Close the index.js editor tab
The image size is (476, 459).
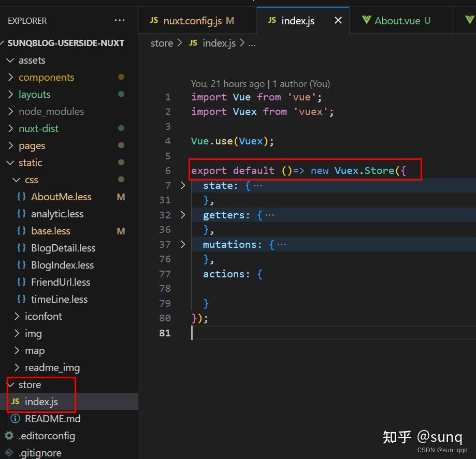pyautogui.click(x=338, y=20)
